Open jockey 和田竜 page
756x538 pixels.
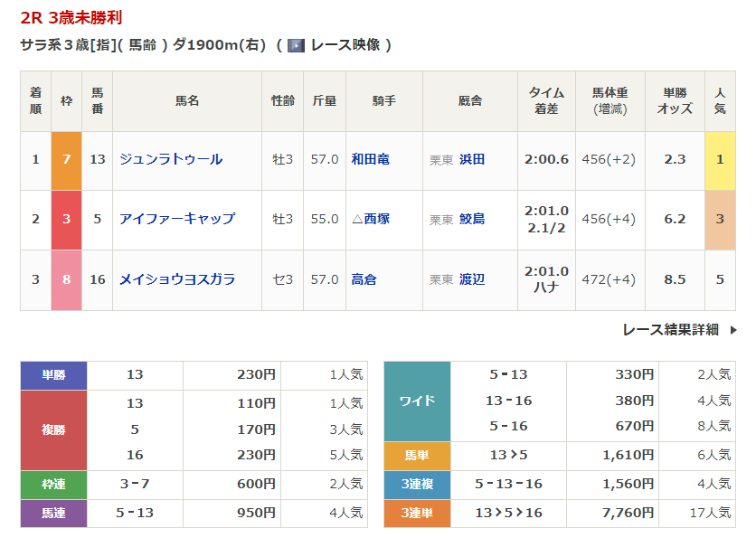(x=370, y=160)
